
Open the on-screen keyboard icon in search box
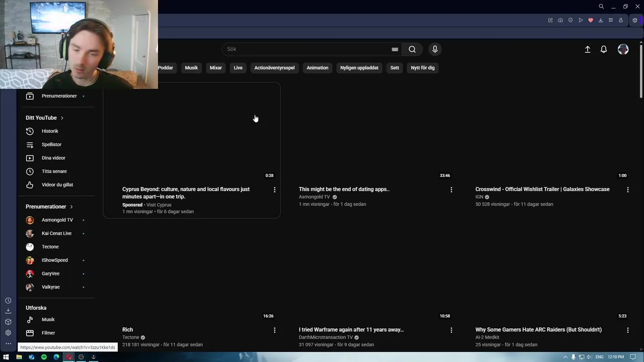pyautogui.click(x=395, y=49)
